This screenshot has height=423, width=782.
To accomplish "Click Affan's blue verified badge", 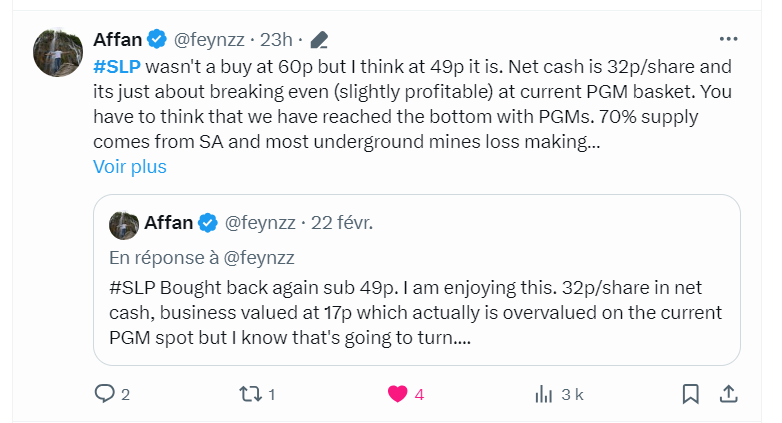I will click(x=157, y=40).
